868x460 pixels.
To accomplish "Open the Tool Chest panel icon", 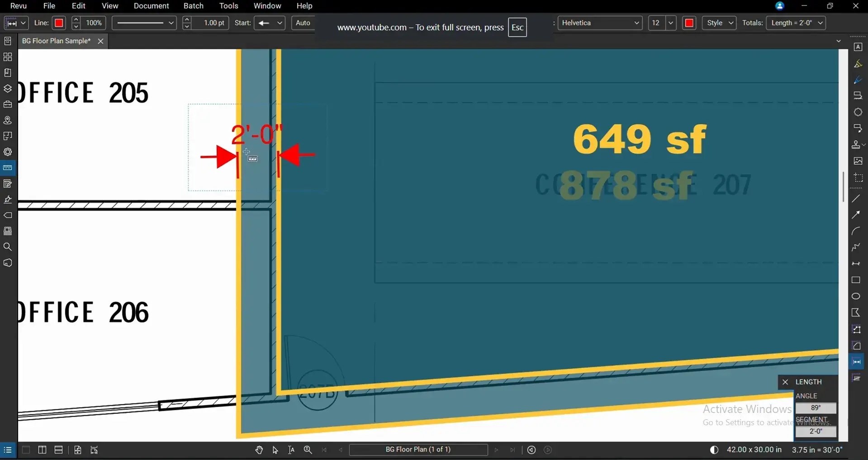I will 8,104.
